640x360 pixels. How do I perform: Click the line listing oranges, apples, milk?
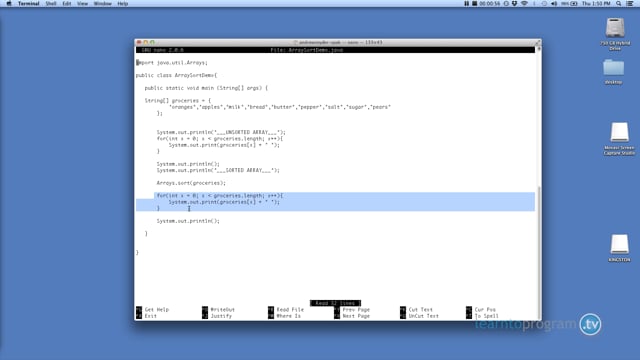[280, 107]
